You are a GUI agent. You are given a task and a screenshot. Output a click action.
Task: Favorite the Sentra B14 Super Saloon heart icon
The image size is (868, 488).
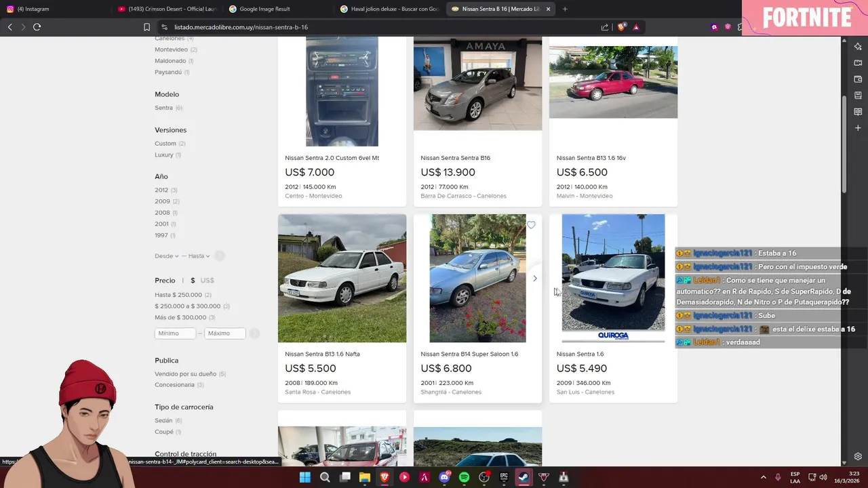pos(531,225)
